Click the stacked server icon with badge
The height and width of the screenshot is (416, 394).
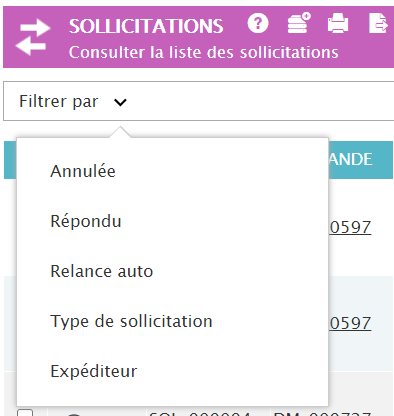click(x=299, y=23)
